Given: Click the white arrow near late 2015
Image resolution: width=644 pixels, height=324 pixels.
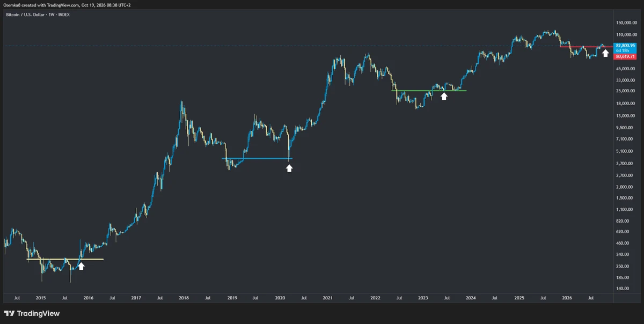Looking at the screenshot, I should click(x=81, y=266).
